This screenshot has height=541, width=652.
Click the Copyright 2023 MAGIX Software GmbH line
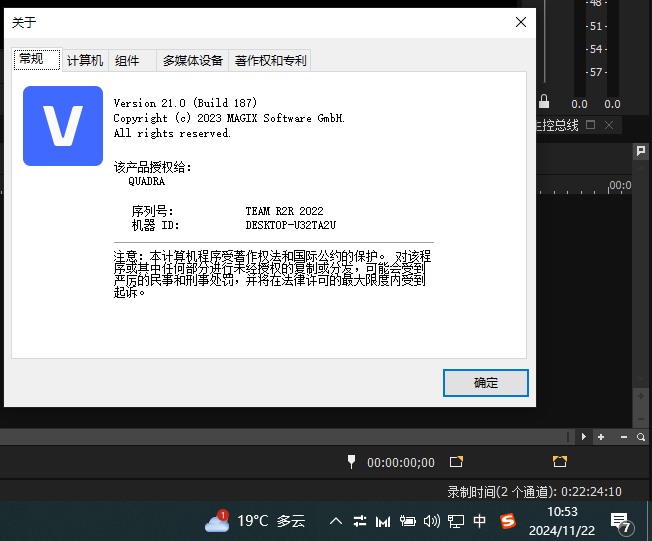click(x=229, y=118)
